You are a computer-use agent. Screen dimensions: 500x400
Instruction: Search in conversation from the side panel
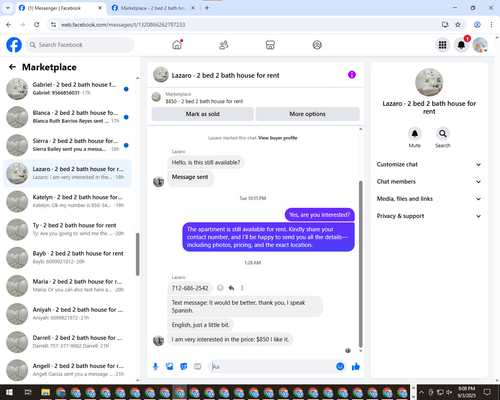[443, 134]
